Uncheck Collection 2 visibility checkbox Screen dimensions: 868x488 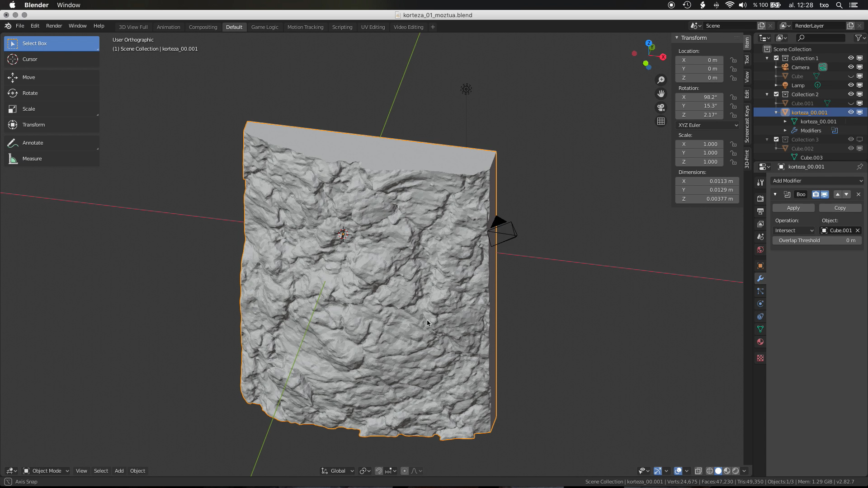click(776, 94)
